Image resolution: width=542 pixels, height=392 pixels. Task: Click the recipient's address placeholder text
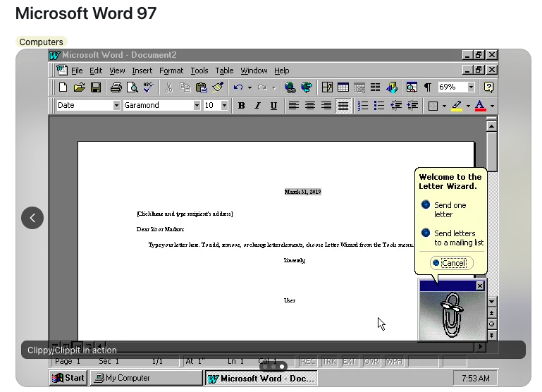point(185,214)
